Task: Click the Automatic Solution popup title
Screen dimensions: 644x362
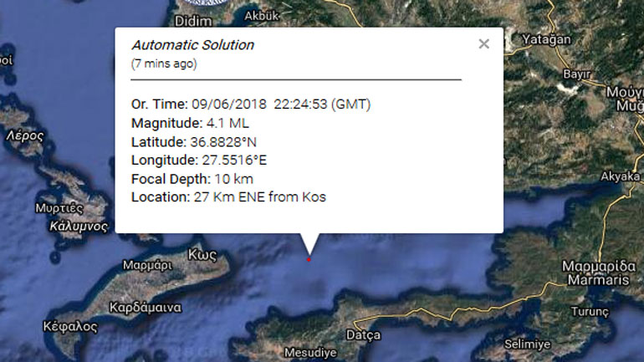Action: tap(192, 45)
